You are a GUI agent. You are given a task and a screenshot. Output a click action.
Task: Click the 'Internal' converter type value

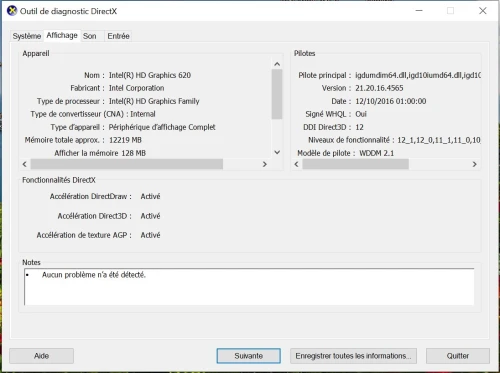143,114
